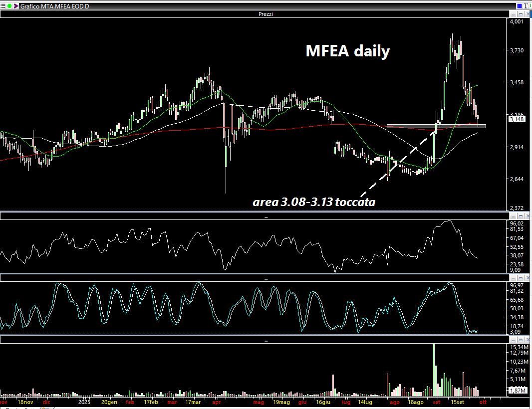
Task: Close the Prezzi price panel
Action: (x=527, y=14)
